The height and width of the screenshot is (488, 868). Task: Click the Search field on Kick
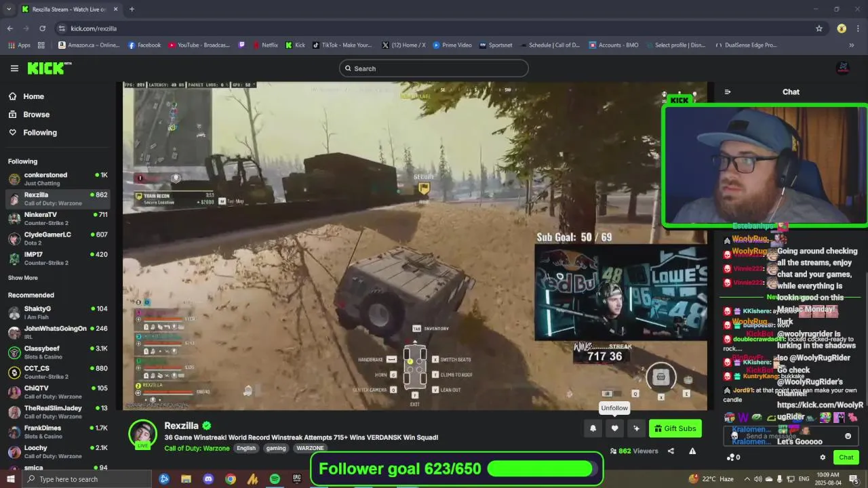coord(434,68)
